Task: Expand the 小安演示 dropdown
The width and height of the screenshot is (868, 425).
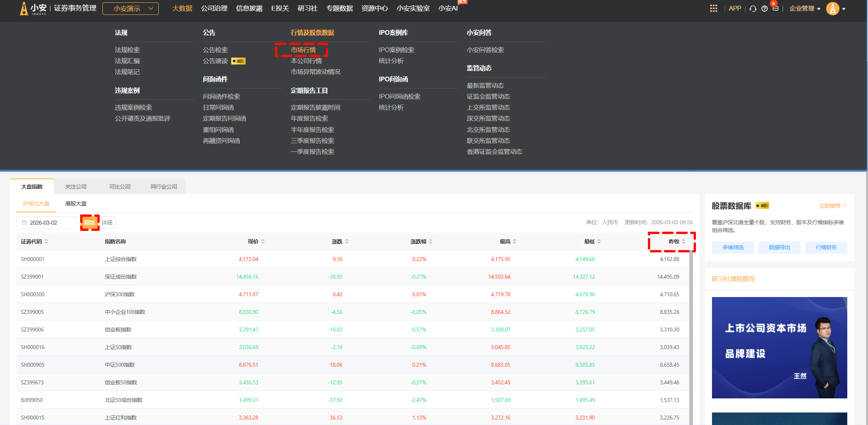Action: pyautogui.click(x=131, y=8)
